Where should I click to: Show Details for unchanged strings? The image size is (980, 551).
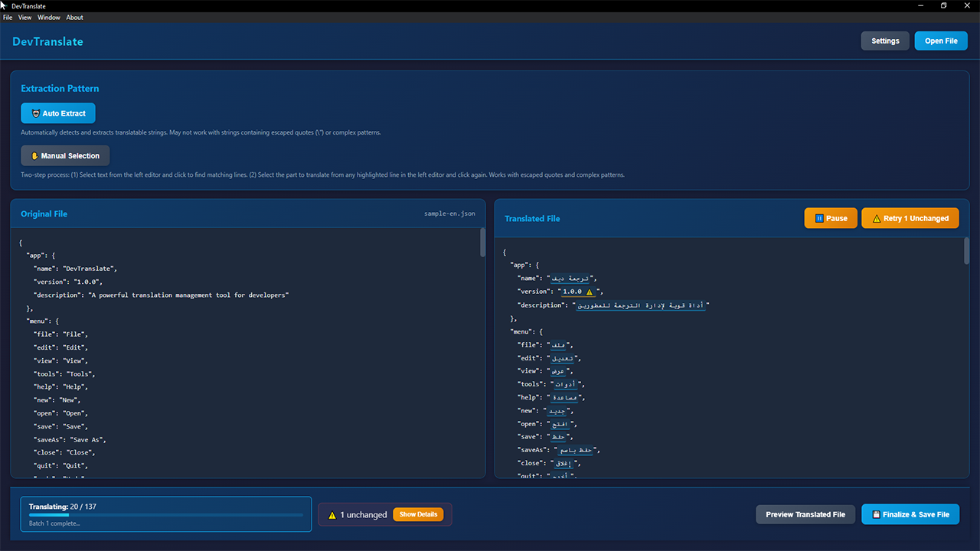[418, 514]
